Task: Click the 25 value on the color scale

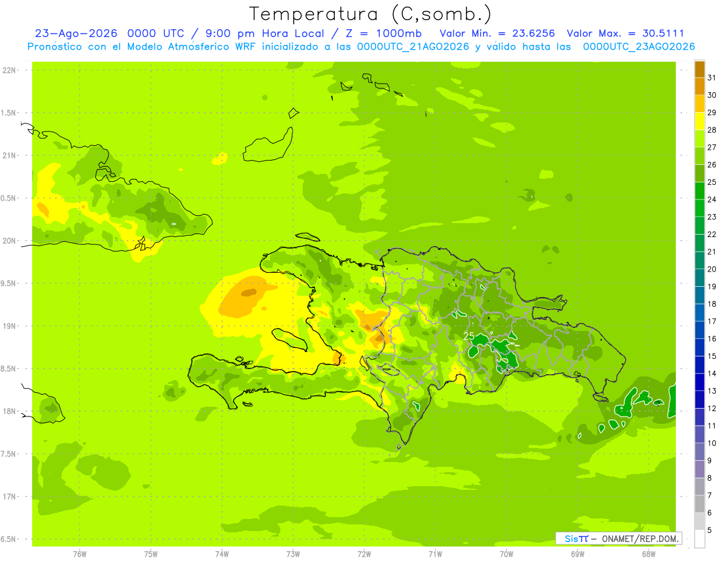Action: point(712,182)
